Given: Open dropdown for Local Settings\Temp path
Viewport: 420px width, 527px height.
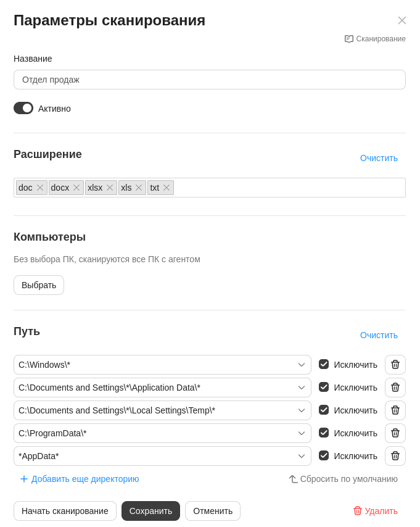Looking at the screenshot, I should pos(301,410).
